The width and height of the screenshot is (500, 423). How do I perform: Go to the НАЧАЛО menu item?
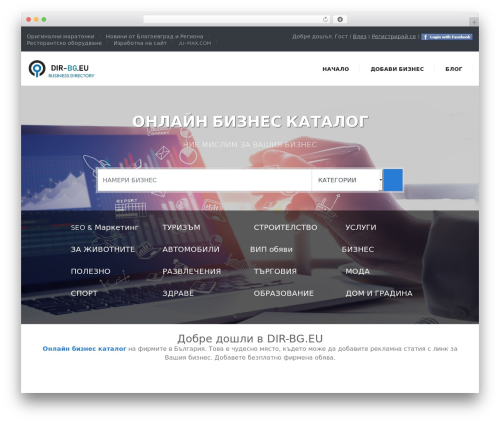tap(336, 69)
